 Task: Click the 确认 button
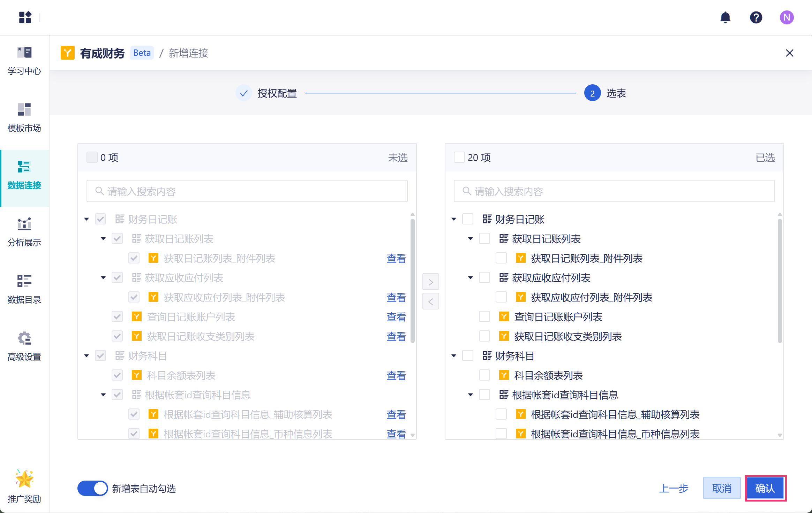point(765,488)
